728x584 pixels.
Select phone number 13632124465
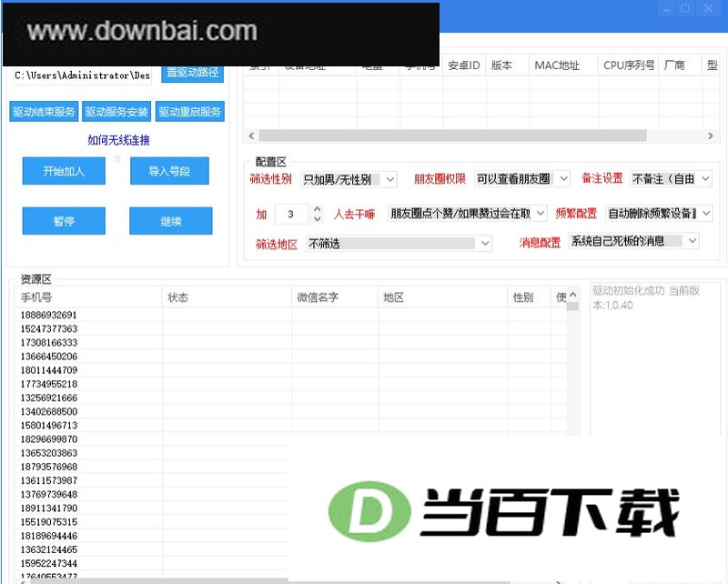[48, 549]
